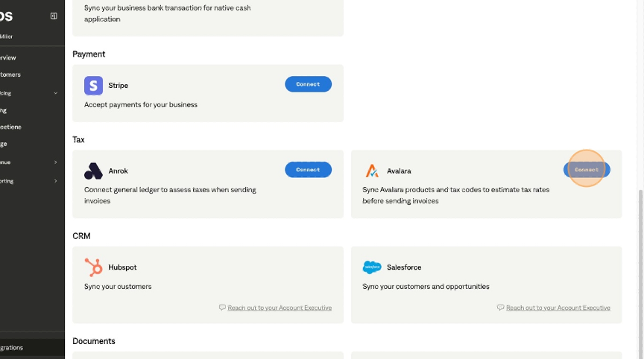Expand the sidebar chevron above the Revenue item

[56, 93]
